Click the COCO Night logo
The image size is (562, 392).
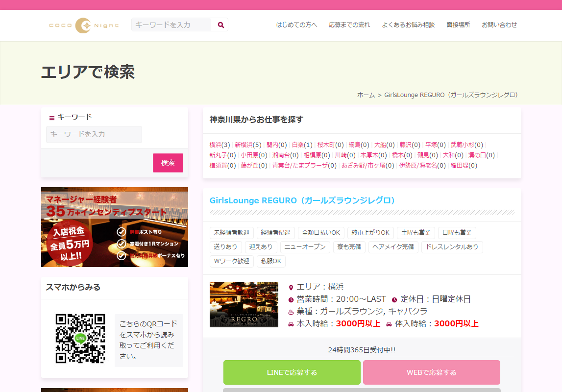click(84, 25)
